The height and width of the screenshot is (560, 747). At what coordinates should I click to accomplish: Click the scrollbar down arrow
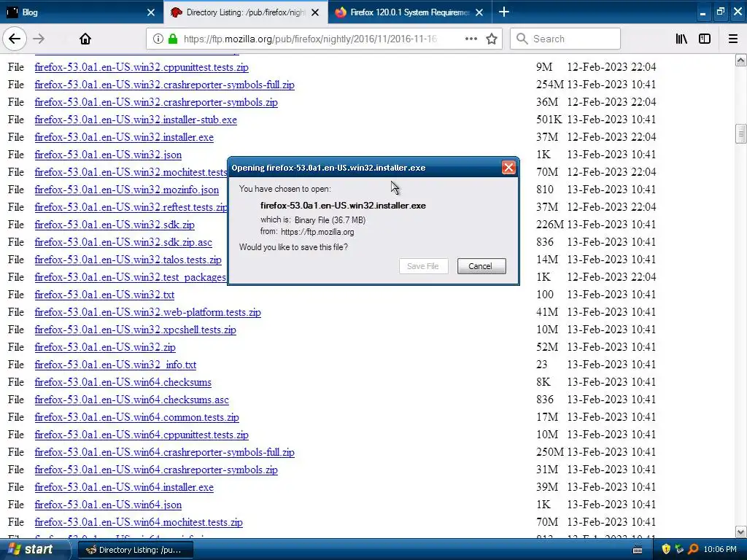740,532
